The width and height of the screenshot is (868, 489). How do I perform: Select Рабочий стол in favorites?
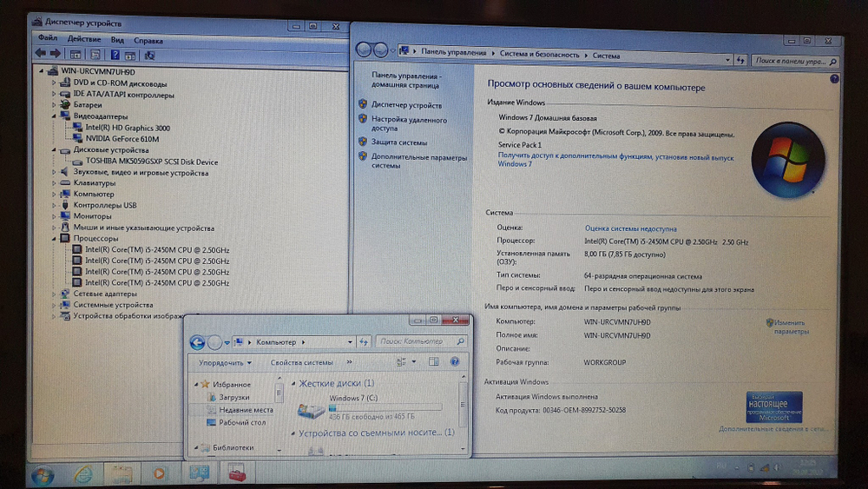click(242, 422)
